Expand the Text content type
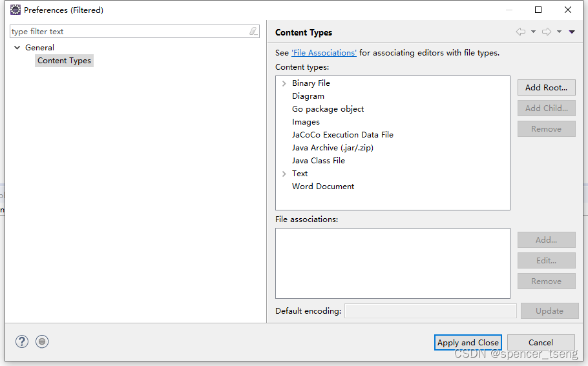 point(284,174)
